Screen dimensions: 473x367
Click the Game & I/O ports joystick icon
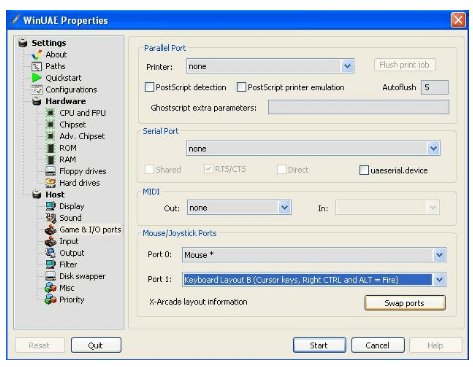[x=50, y=230]
